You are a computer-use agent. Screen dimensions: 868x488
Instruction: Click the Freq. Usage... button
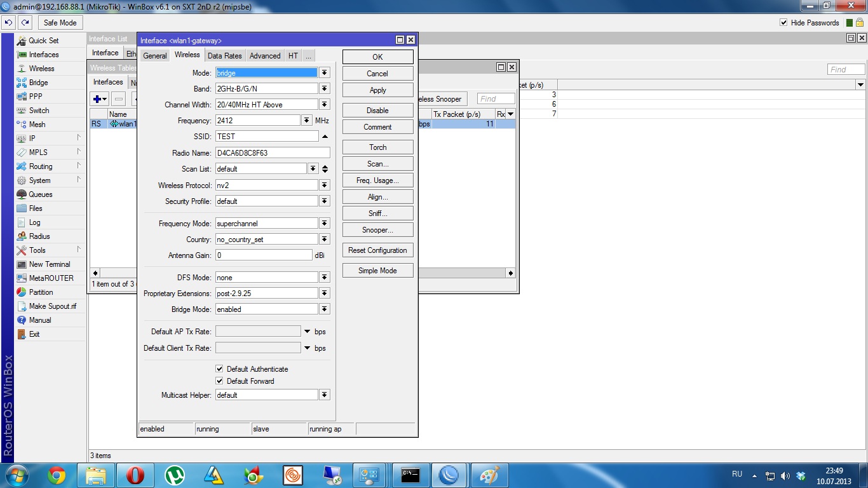(x=377, y=180)
